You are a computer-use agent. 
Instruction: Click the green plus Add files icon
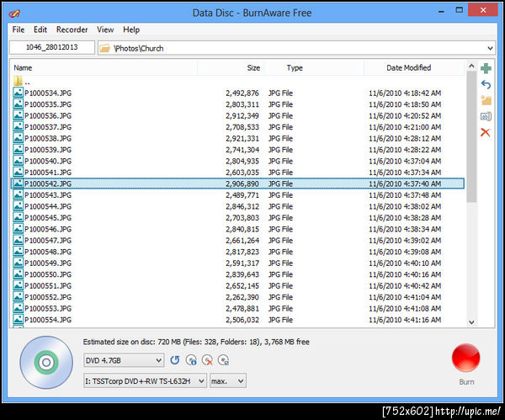[x=486, y=68]
